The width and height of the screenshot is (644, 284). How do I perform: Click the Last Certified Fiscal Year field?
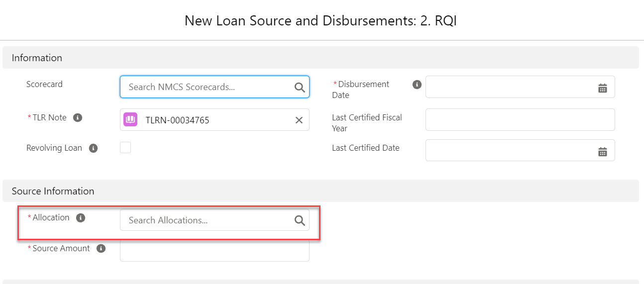[x=520, y=120]
